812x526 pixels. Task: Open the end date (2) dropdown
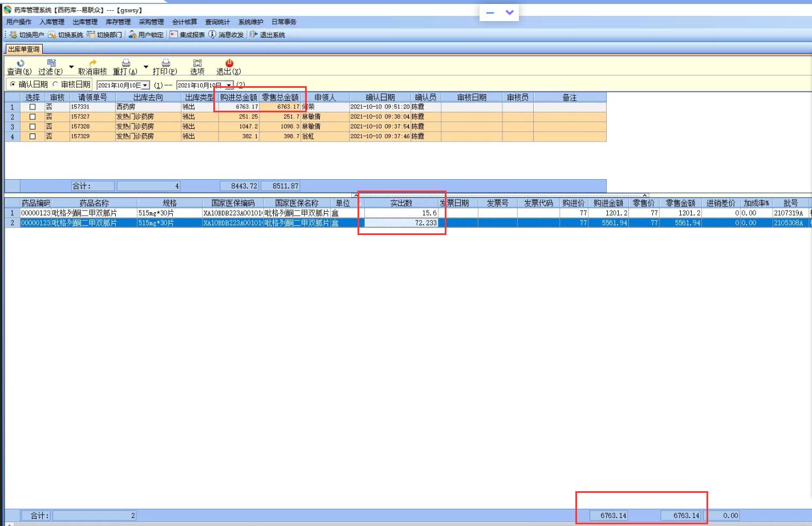229,86
